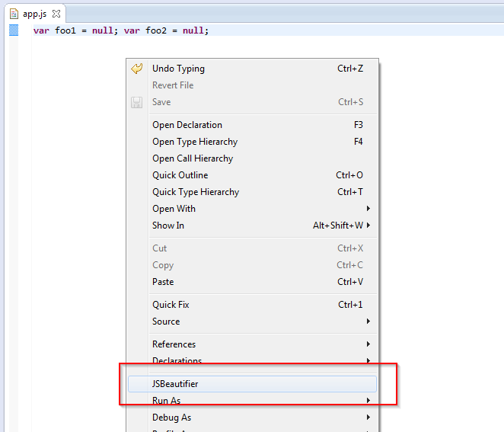Click on foo2 variable in code
This screenshot has height=432, width=504.
click(156, 30)
